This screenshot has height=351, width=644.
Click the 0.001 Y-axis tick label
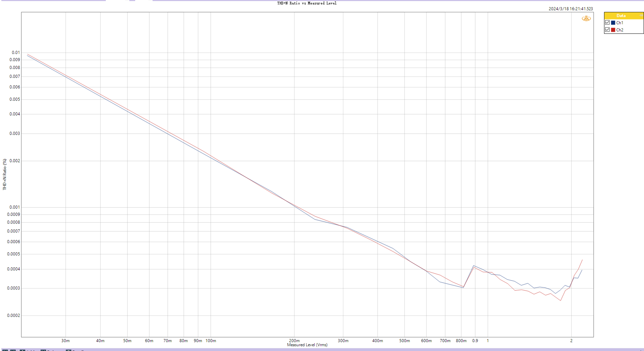[x=15, y=207]
